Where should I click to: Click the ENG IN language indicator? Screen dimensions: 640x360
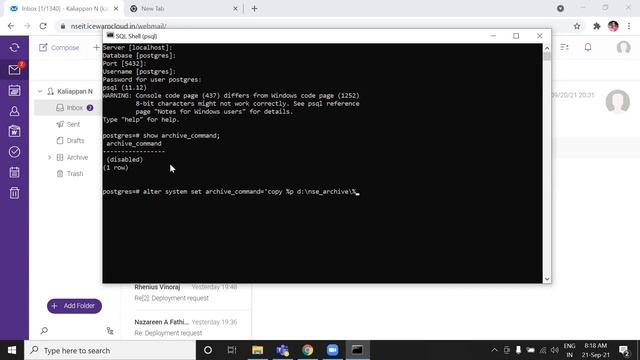click(x=569, y=350)
